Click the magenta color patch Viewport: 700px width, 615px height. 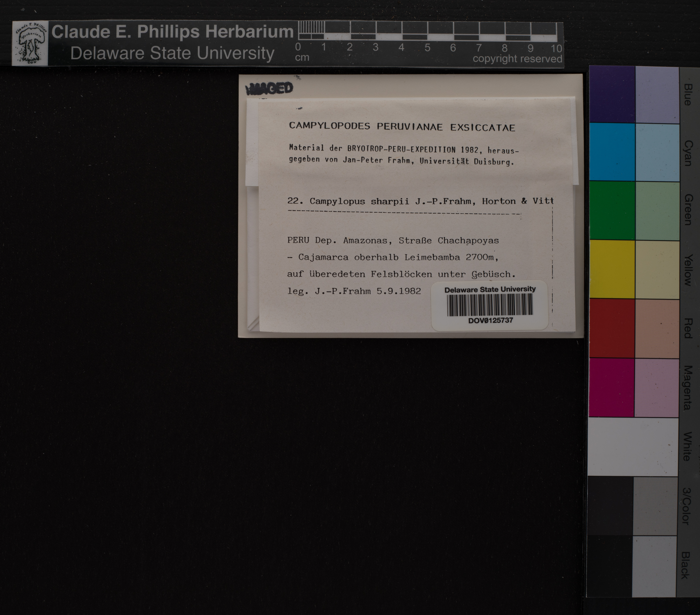tap(612, 387)
